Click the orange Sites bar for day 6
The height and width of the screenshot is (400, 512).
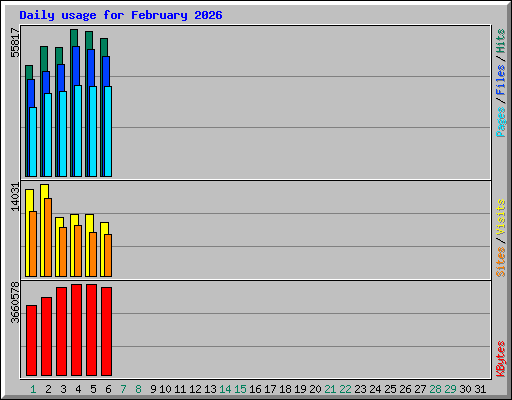tap(108, 255)
